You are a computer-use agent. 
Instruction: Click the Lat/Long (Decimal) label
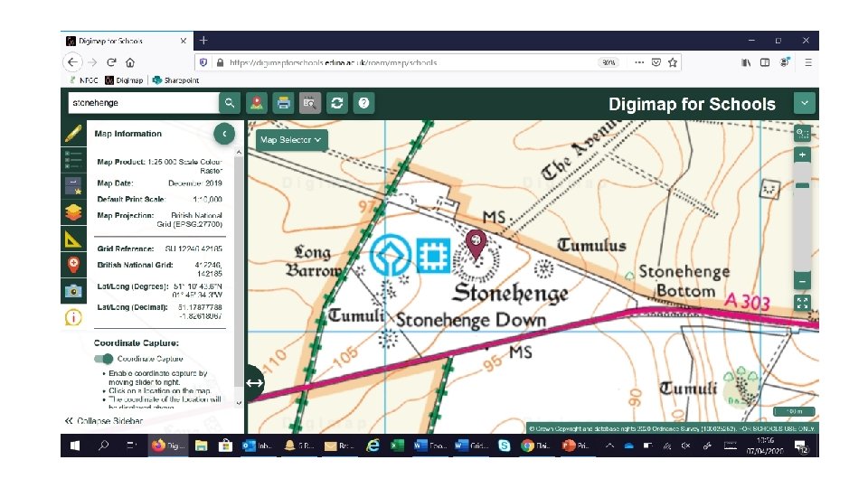(x=132, y=307)
